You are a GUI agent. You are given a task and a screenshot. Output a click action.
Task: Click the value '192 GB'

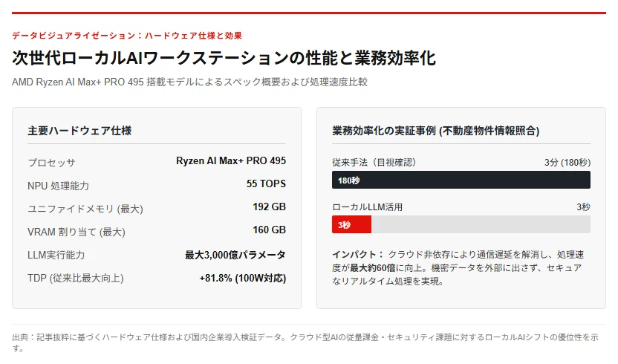[x=269, y=207]
